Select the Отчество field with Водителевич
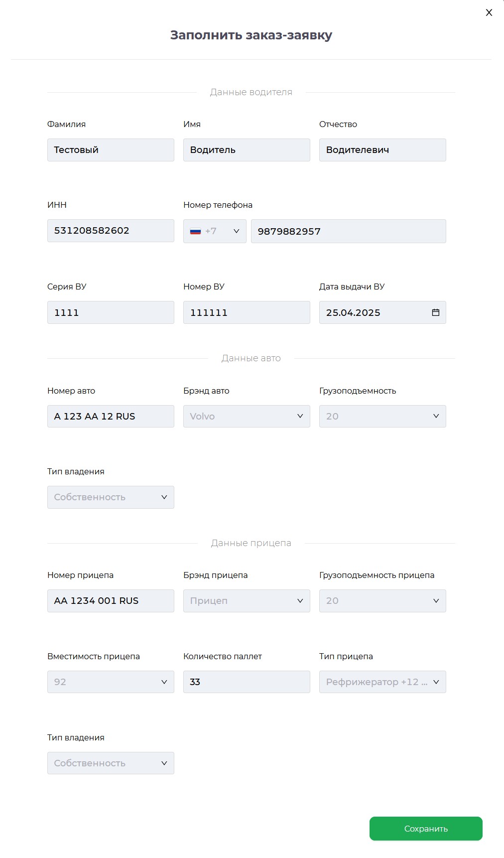Viewport: 504px width, 858px height. tap(382, 150)
